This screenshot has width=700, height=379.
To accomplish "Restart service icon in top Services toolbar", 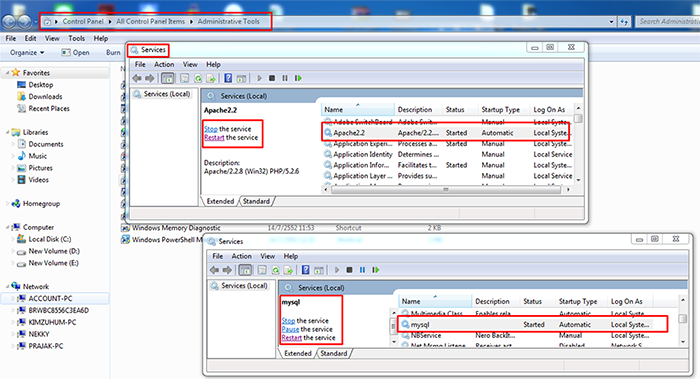I will tap(298, 78).
